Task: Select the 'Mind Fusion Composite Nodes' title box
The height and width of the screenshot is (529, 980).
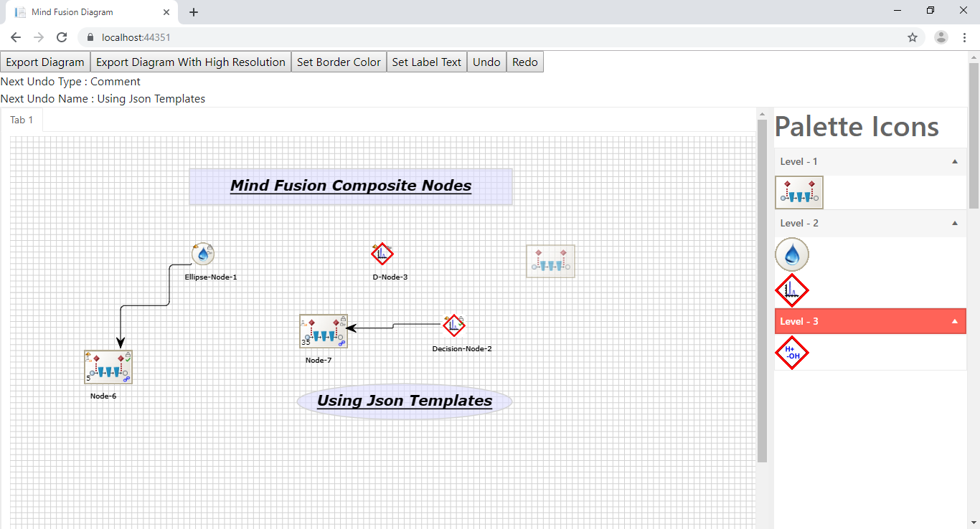Action: point(351,186)
